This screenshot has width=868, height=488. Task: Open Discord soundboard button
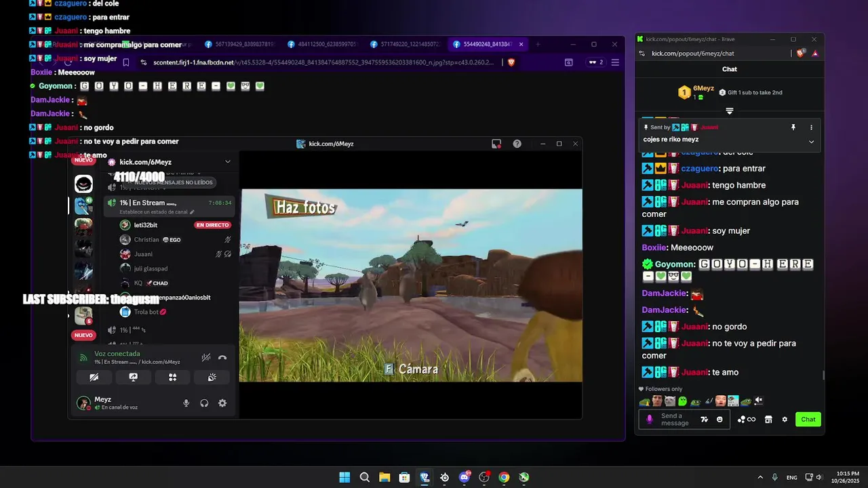coord(212,378)
